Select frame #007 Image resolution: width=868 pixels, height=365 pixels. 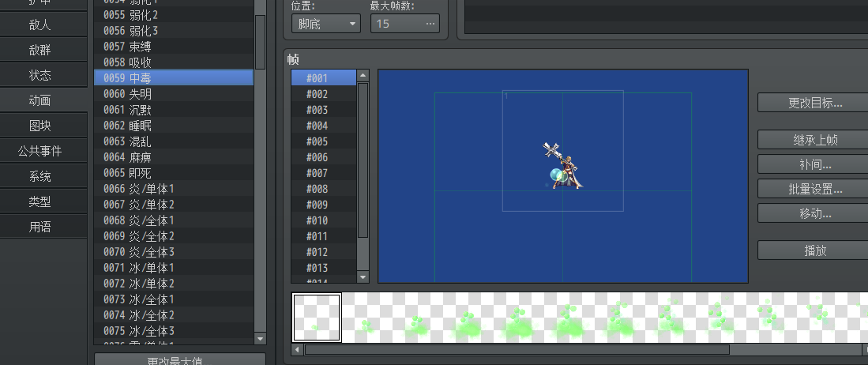pyautogui.click(x=324, y=173)
